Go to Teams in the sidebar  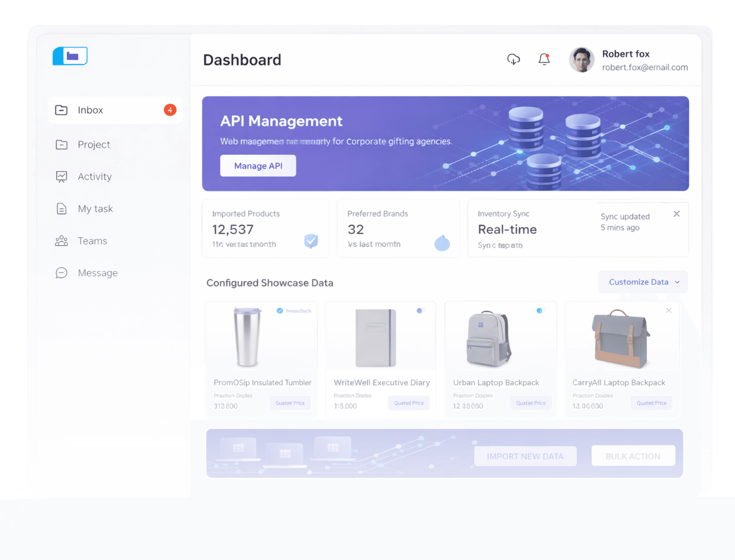pos(92,241)
